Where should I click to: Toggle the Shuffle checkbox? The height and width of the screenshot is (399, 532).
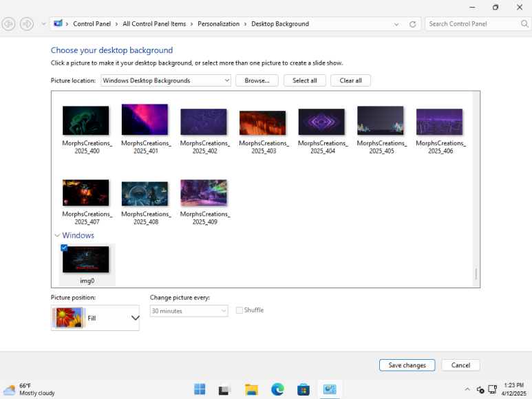[x=240, y=310]
